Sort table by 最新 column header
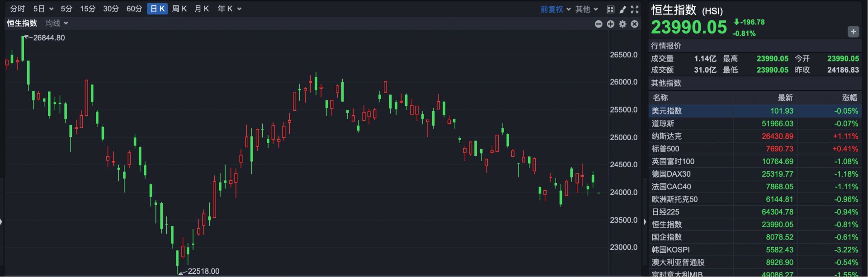868x277 pixels. (x=785, y=98)
